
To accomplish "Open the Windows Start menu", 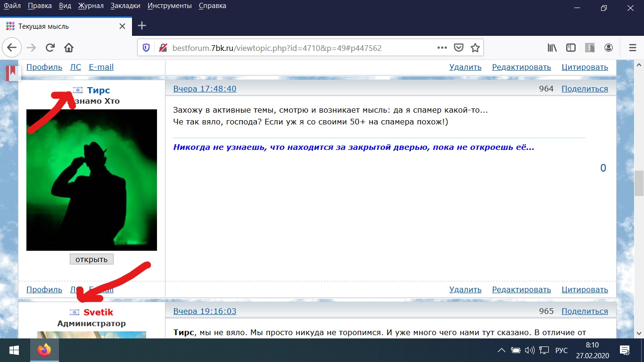I will tap(14, 350).
